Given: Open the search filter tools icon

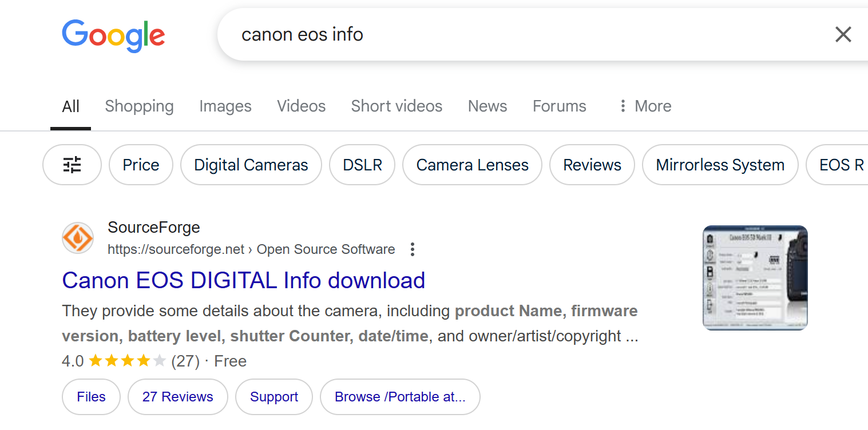Looking at the screenshot, I should pyautogui.click(x=72, y=165).
